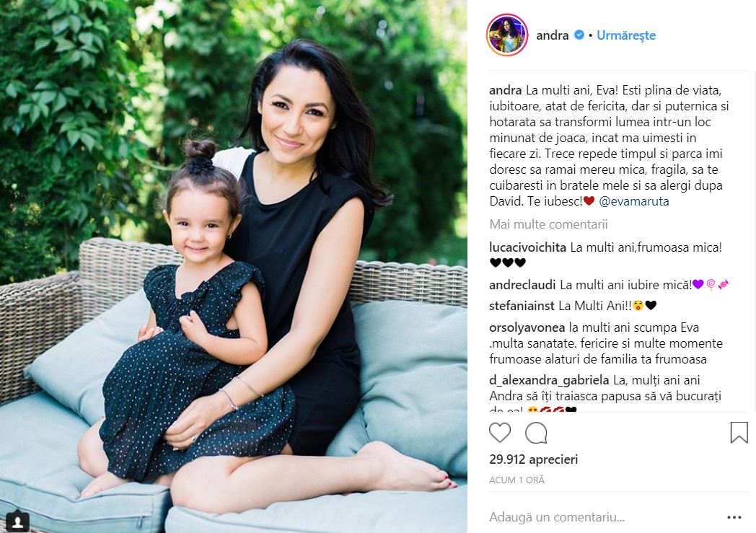Visit orsolyavonea's profile

(x=527, y=327)
